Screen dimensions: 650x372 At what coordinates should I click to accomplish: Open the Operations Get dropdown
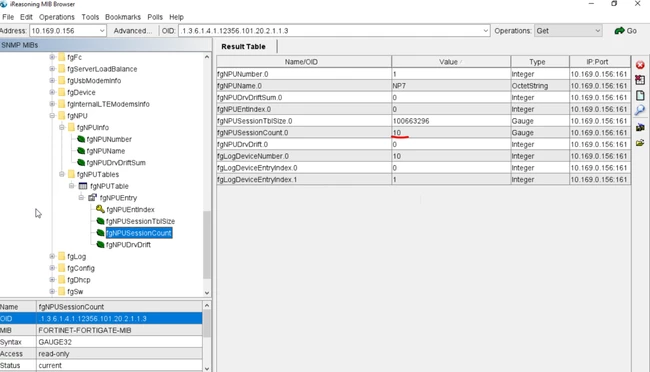point(568,31)
